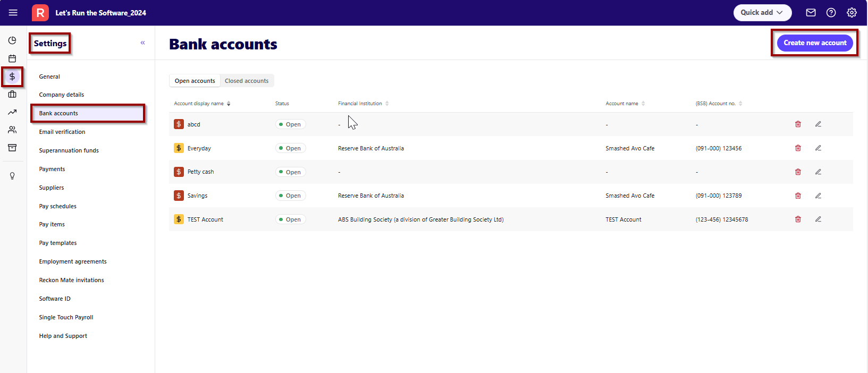Open Pay schedules settings
Image resolution: width=868 pixels, height=373 pixels.
click(58, 206)
